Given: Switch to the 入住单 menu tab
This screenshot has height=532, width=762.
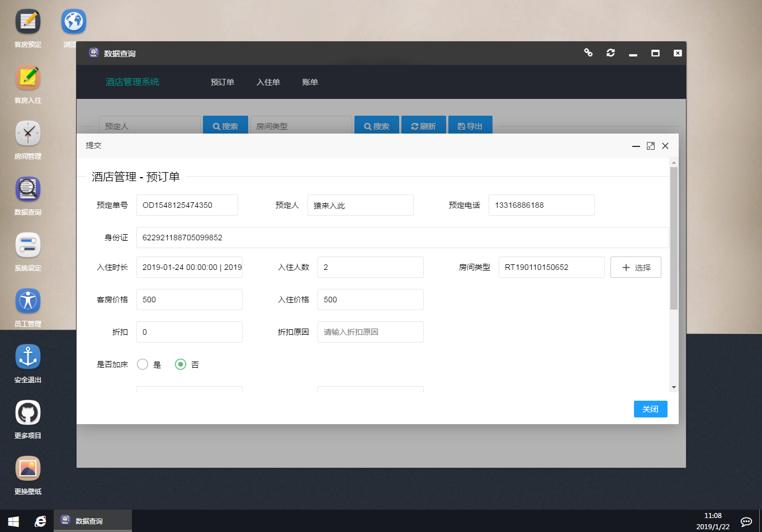Looking at the screenshot, I should (268, 82).
